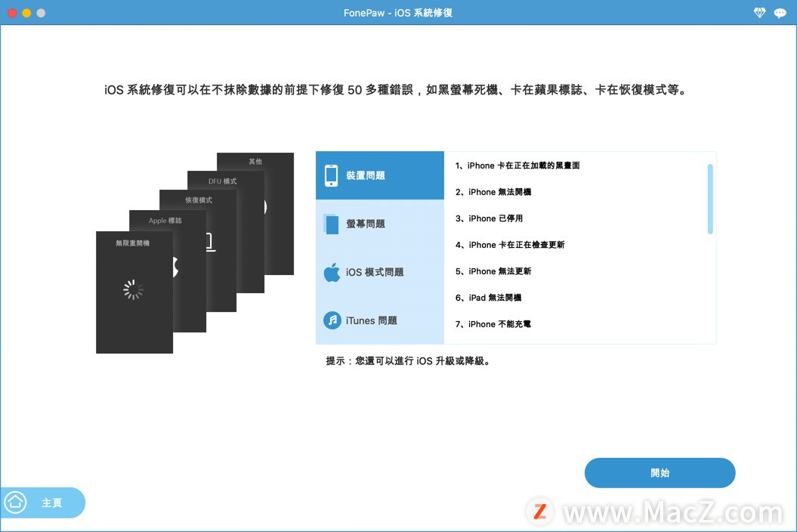Click the issue list vertical scrollbar

(710, 199)
